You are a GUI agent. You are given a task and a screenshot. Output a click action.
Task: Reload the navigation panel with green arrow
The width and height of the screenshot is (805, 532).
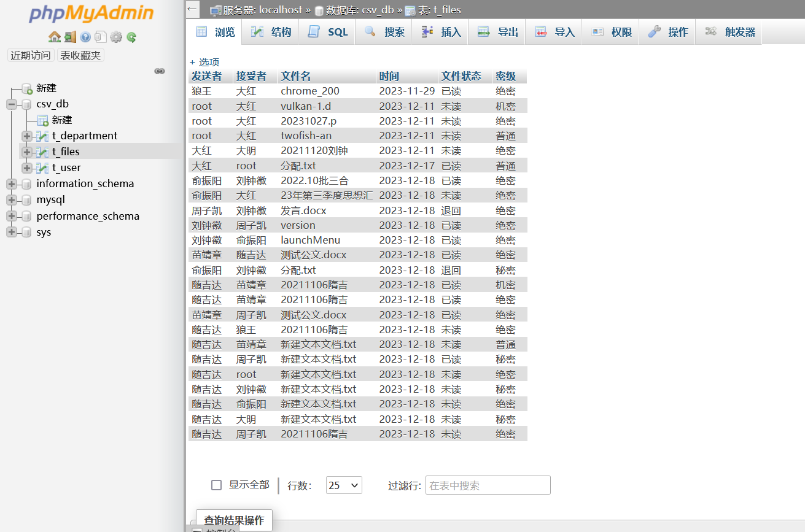131,37
